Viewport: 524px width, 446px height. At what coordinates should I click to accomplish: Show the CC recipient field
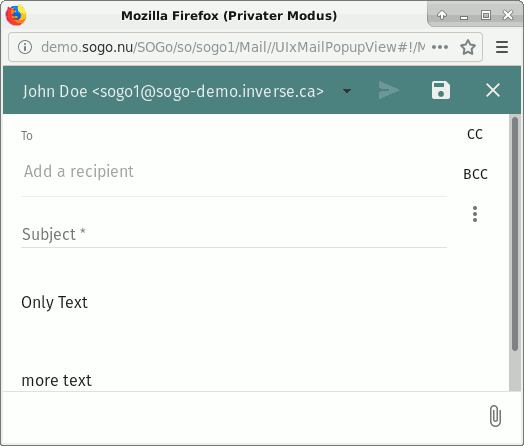(x=475, y=134)
